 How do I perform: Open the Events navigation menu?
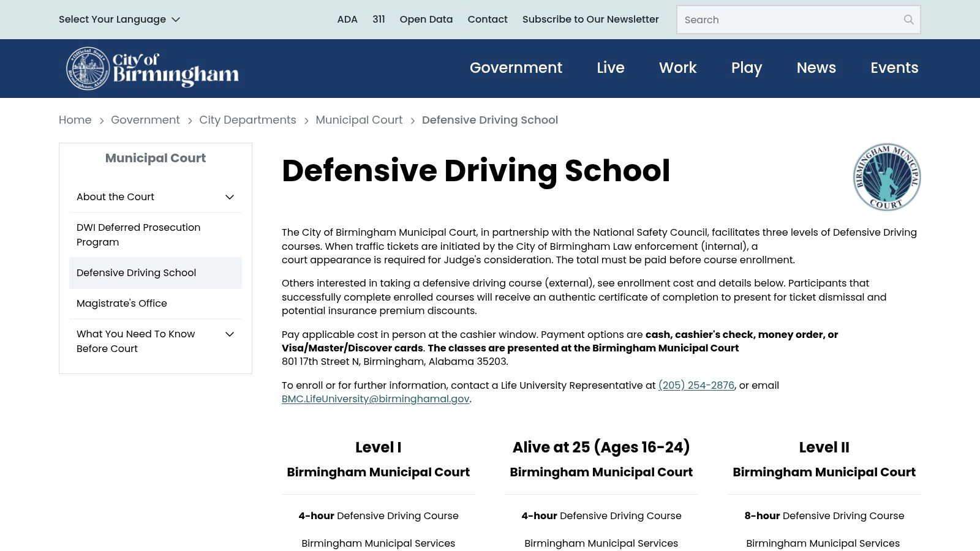(895, 68)
